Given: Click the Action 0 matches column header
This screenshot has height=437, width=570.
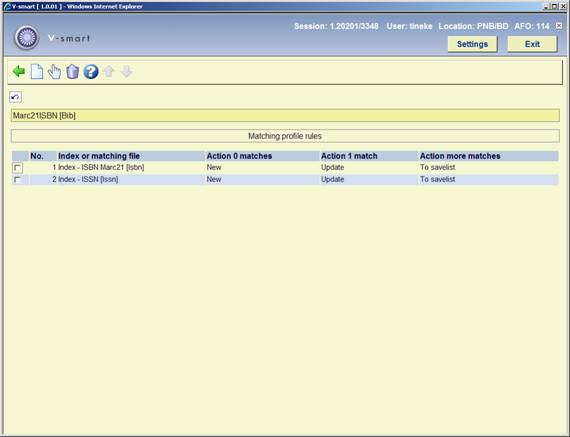Looking at the screenshot, I should click(x=239, y=156).
